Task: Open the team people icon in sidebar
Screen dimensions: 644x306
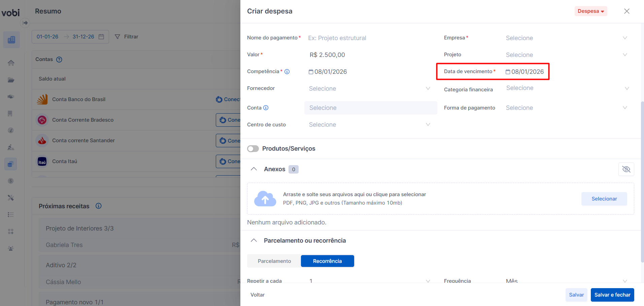Action: coord(11,248)
